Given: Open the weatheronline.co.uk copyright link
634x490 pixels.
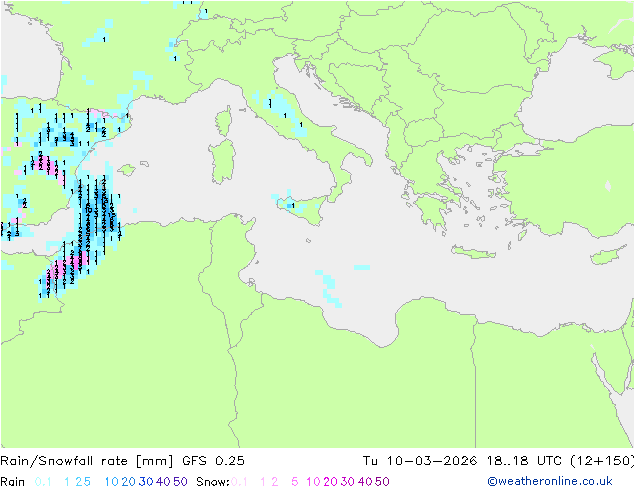Looking at the screenshot, I should [550, 481].
